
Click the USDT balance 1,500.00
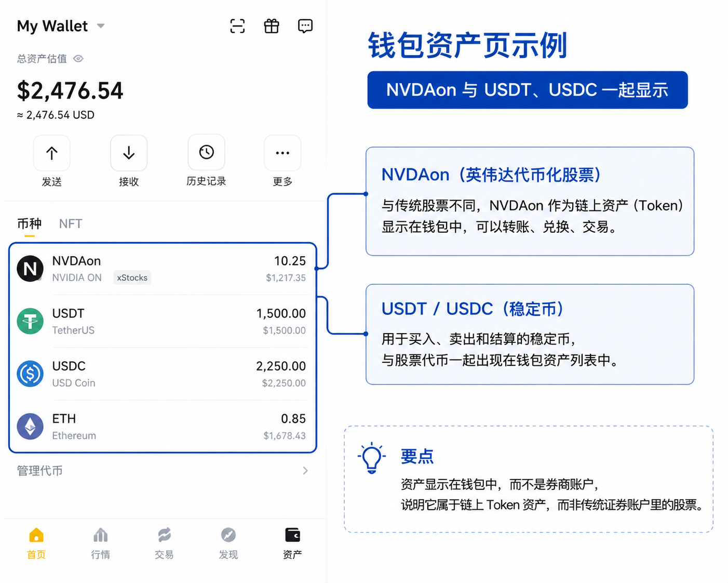281,313
